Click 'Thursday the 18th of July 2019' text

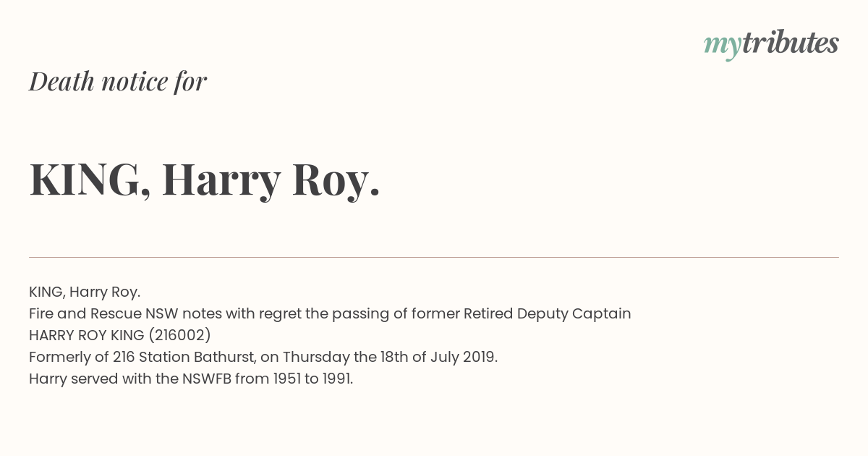pos(390,357)
